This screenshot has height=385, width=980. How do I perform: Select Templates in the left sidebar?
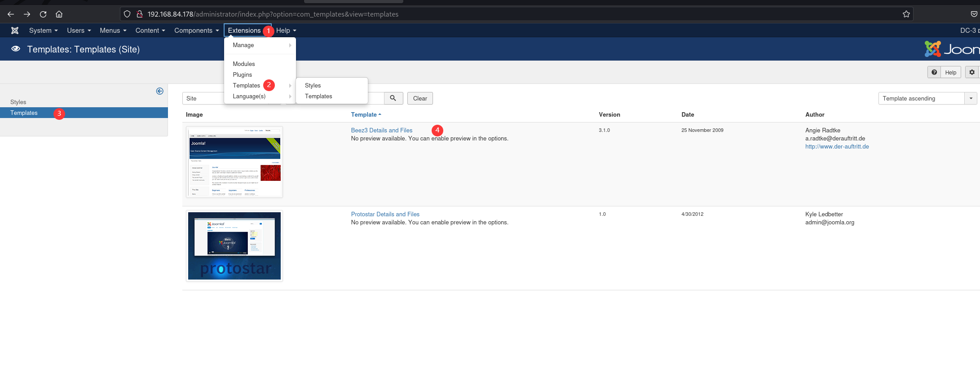pyautogui.click(x=84, y=113)
